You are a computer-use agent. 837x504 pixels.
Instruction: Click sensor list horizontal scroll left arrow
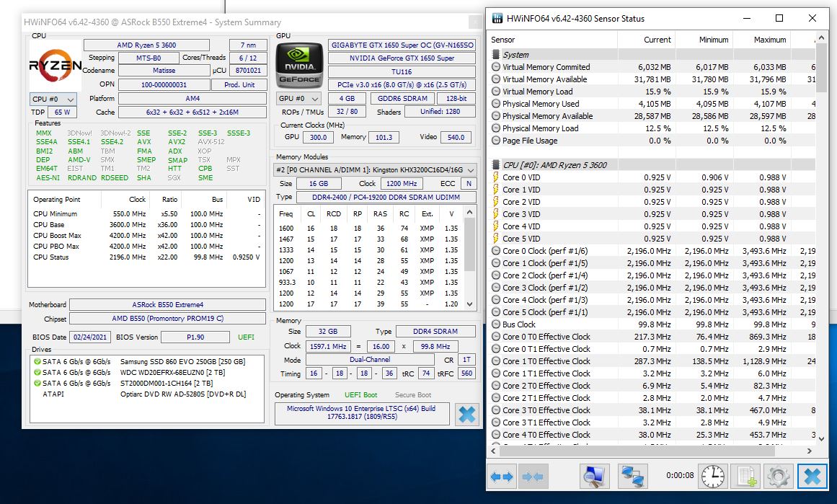pos(493,451)
